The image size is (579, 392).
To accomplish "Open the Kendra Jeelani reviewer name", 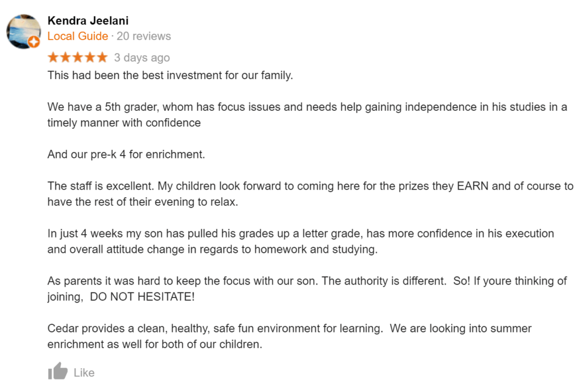I will click(88, 21).
